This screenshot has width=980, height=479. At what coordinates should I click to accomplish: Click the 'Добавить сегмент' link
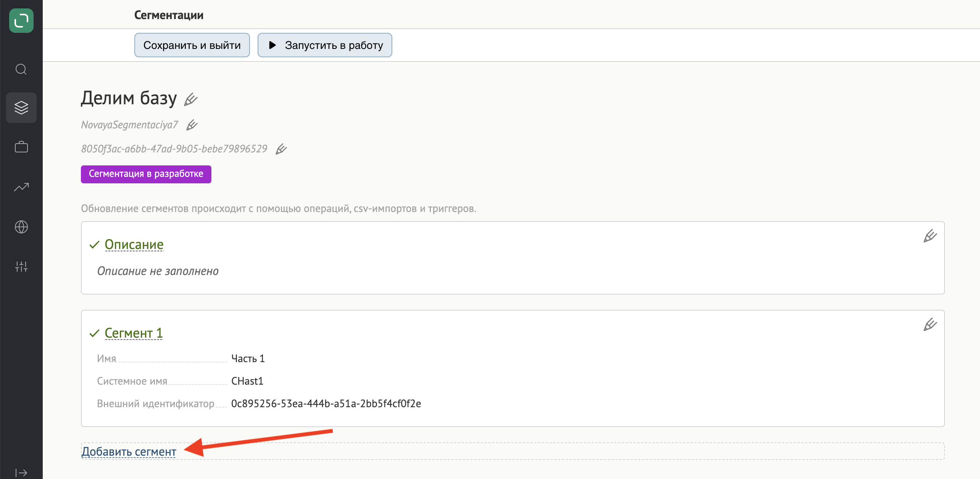129,451
